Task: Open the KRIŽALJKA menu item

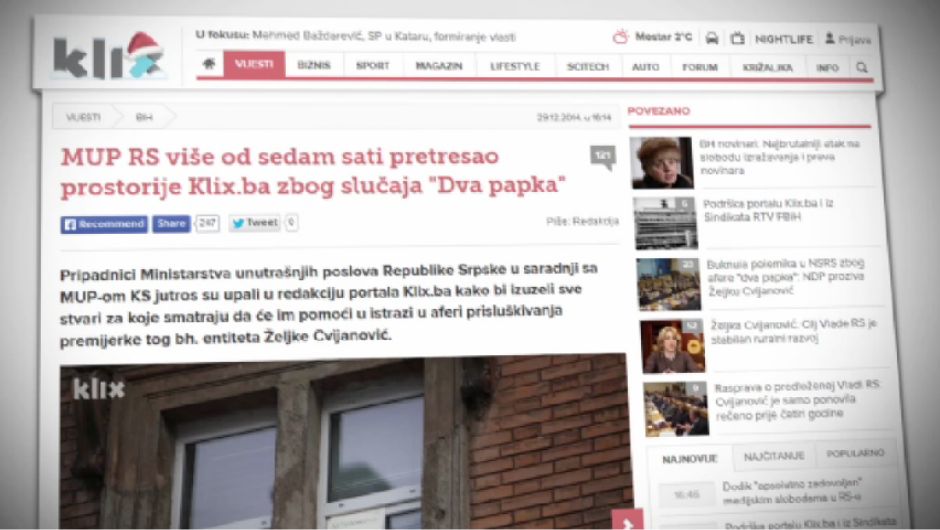Action: tap(767, 68)
